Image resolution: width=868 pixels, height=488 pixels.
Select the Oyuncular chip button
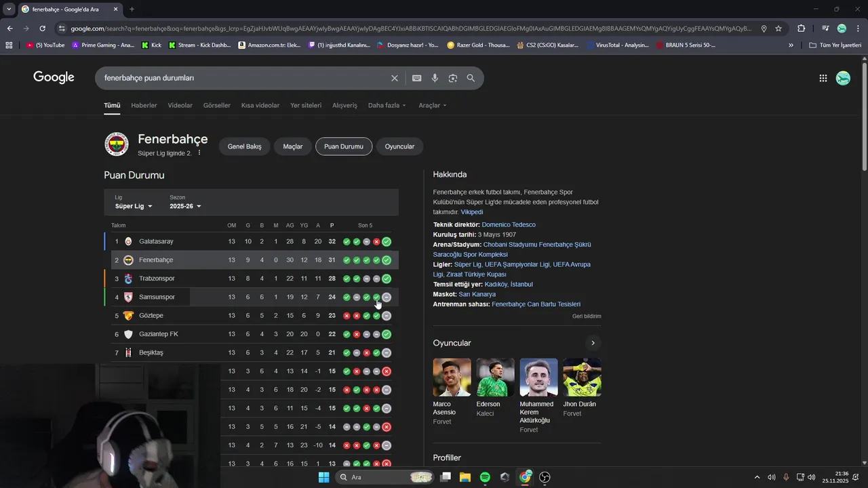[399, 146]
